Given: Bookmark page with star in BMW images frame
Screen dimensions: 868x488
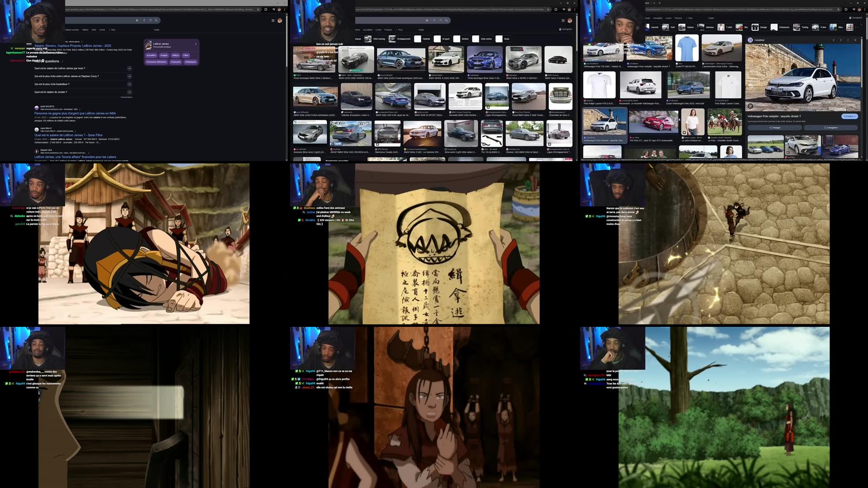Looking at the screenshot, I should tap(549, 9).
